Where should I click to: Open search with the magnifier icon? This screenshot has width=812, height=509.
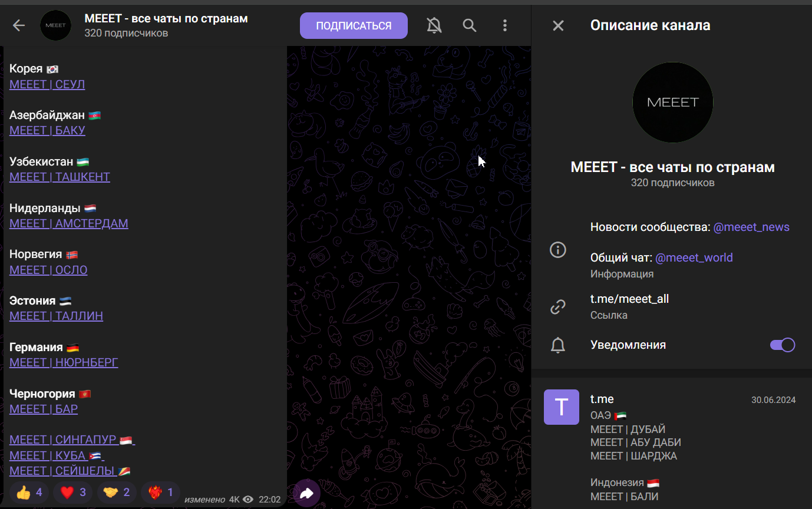[x=469, y=25]
